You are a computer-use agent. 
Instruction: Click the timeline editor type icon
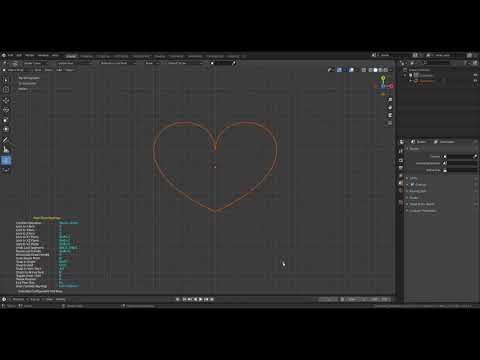pyautogui.click(x=4, y=299)
